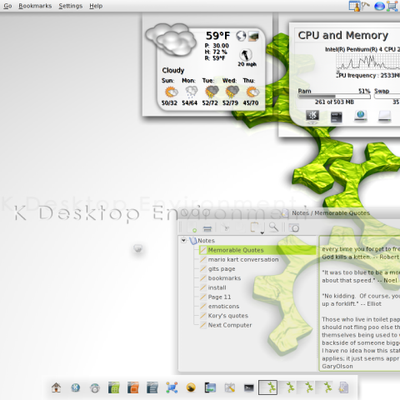400x400 pixels.
Task: Open the Go menu
Action: [7, 6]
